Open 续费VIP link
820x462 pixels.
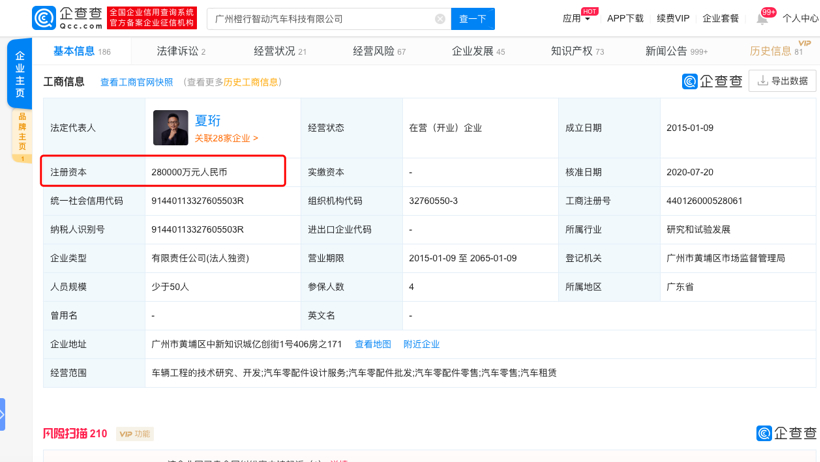[673, 18]
